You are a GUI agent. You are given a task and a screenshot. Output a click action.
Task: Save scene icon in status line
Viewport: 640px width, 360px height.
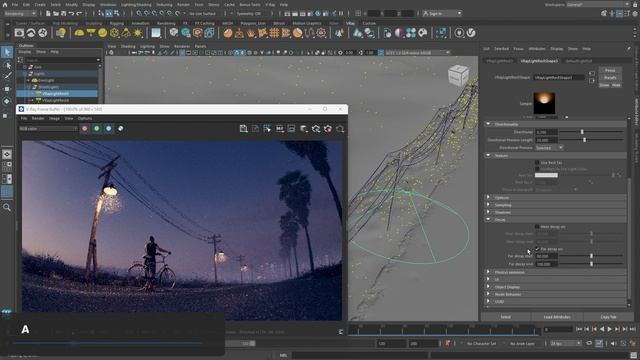point(63,13)
